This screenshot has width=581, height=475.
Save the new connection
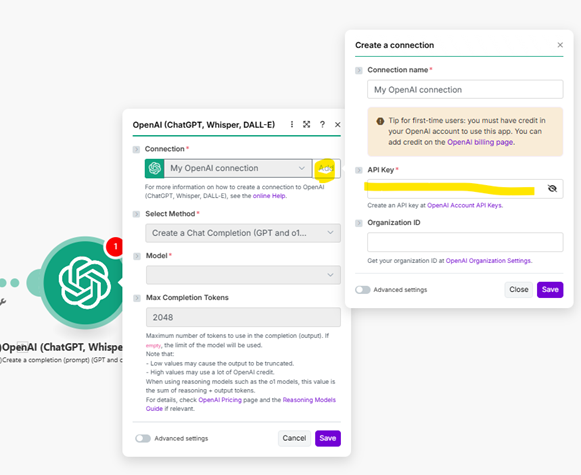pos(550,290)
